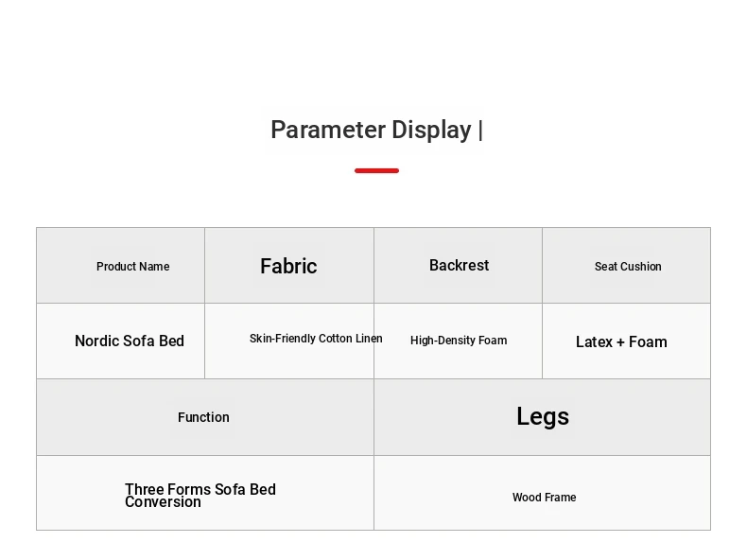
Task: Click the word Conversion in function value
Action: [163, 502]
